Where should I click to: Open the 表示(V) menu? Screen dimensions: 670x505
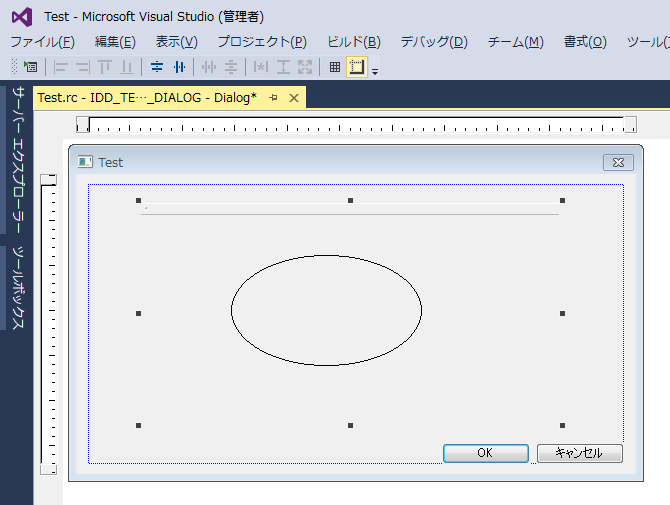pos(176,42)
